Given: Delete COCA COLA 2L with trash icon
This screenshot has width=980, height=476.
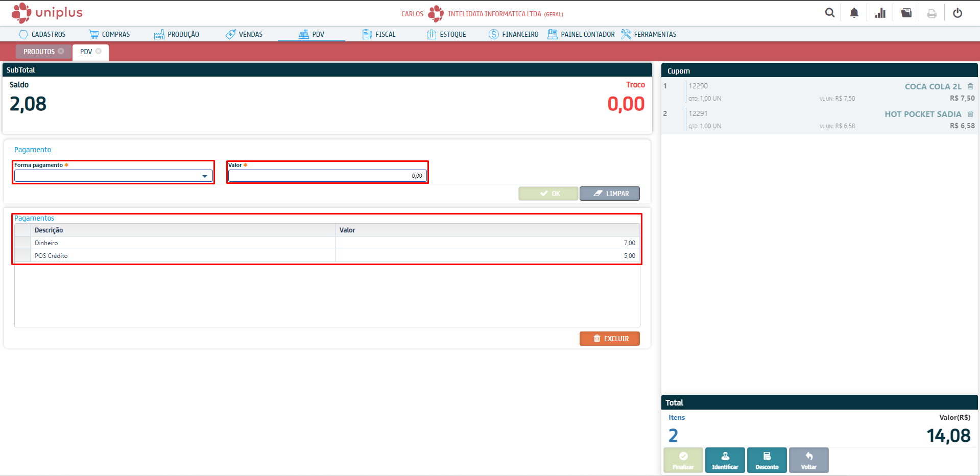Looking at the screenshot, I should [x=970, y=86].
